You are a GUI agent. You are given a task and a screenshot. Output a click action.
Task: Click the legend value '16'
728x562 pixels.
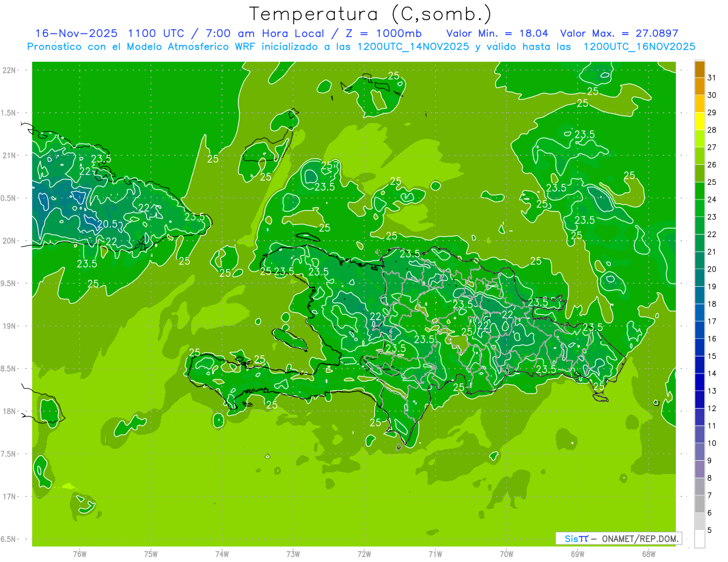coord(712,339)
